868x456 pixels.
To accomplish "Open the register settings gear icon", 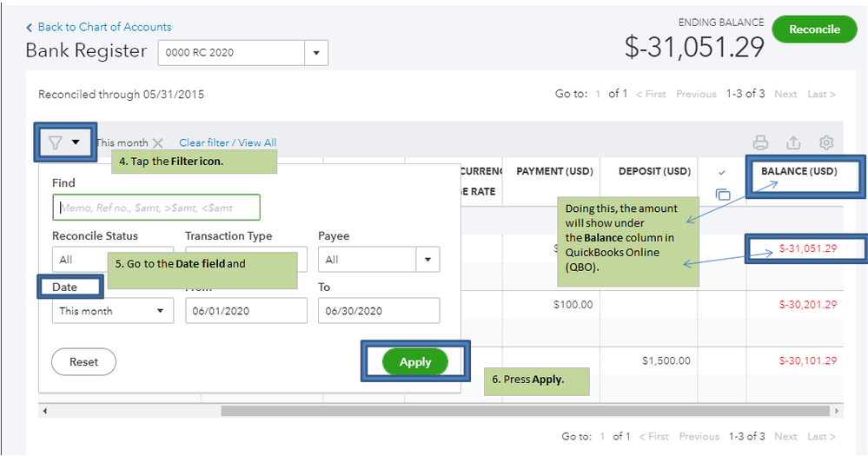I will [826, 142].
